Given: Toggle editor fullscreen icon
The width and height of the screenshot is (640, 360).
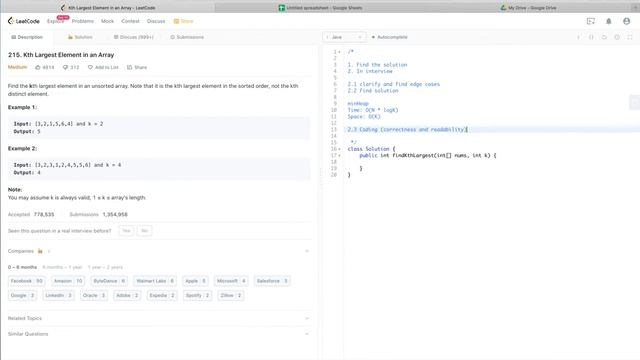Looking at the screenshot, I should 630,37.
